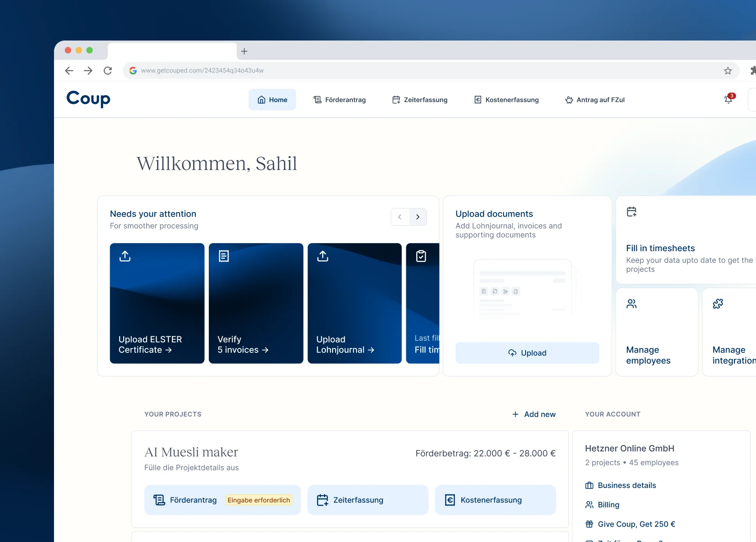Click the AI Muesli maker project title
Image resolution: width=756 pixels, height=542 pixels.
[191, 452]
